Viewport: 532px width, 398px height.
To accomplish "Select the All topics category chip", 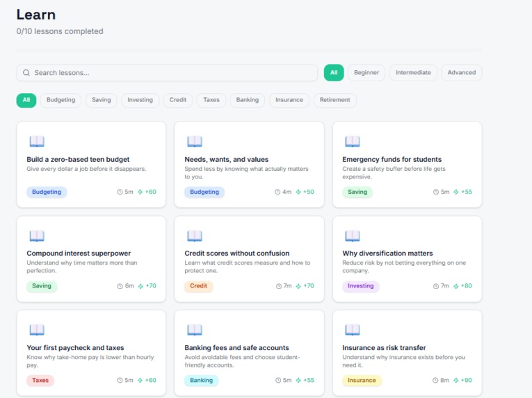I will 26,100.
